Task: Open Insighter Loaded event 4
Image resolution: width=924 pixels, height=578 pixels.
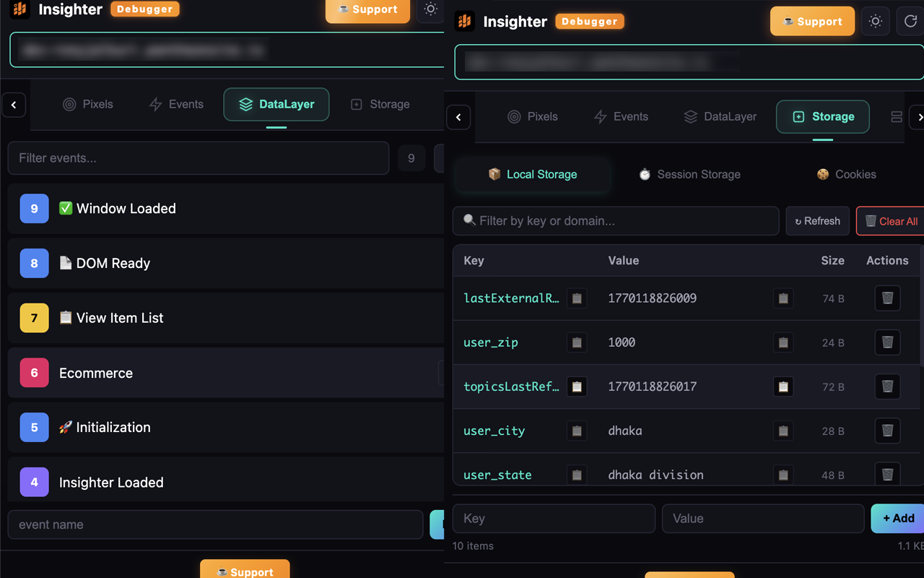Action: tap(226, 480)
